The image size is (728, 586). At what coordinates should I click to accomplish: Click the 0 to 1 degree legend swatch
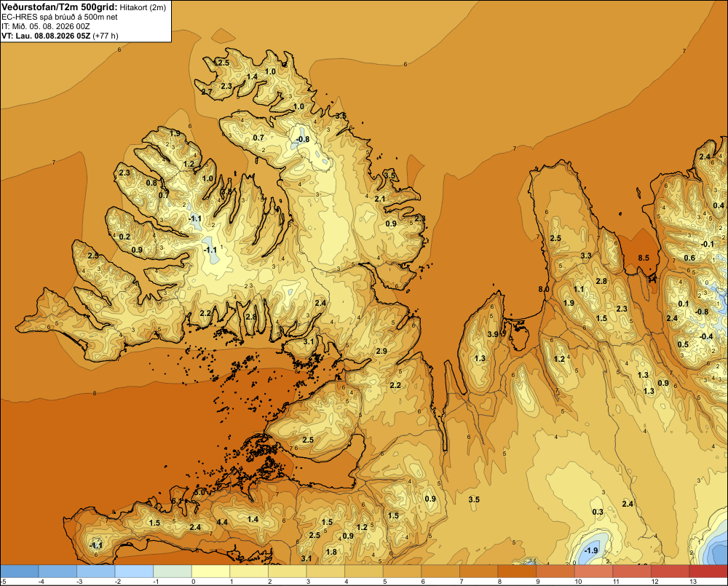[211, 571]
